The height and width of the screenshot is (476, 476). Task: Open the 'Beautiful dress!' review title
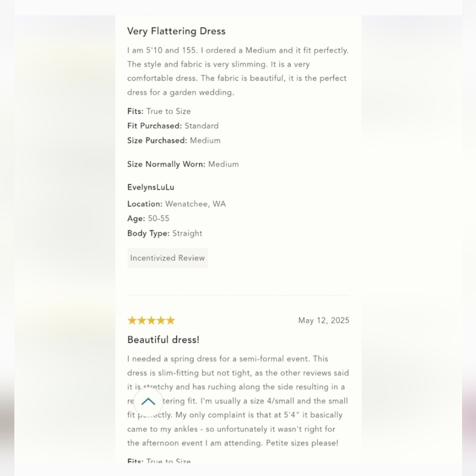(163, 340)
